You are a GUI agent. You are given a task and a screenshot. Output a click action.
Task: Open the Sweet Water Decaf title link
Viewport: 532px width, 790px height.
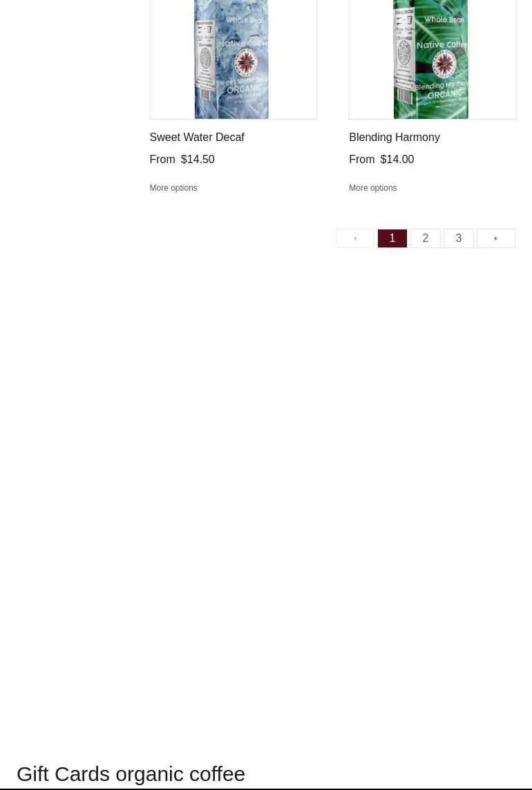coord(197,137)
